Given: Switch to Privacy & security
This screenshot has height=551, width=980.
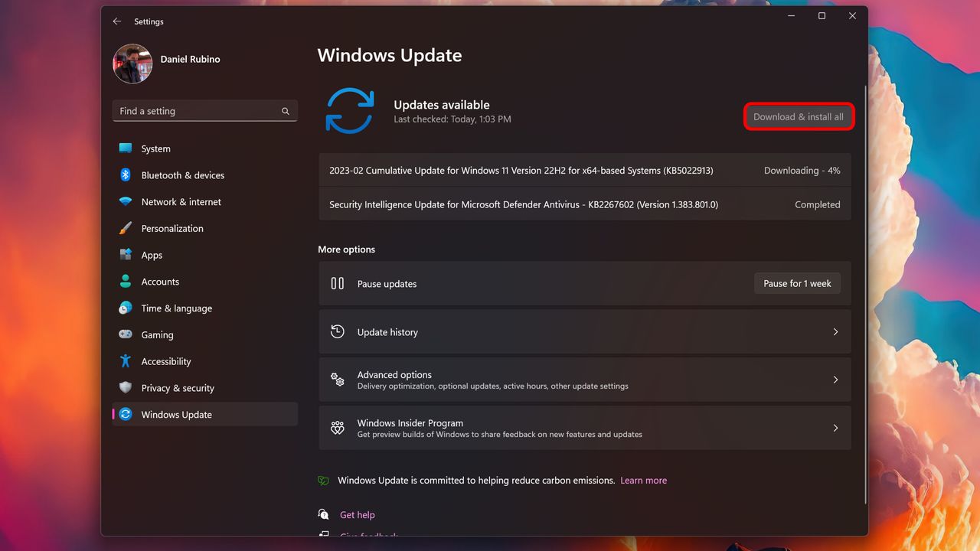Looking at the screenshot, I should point(204,388).
